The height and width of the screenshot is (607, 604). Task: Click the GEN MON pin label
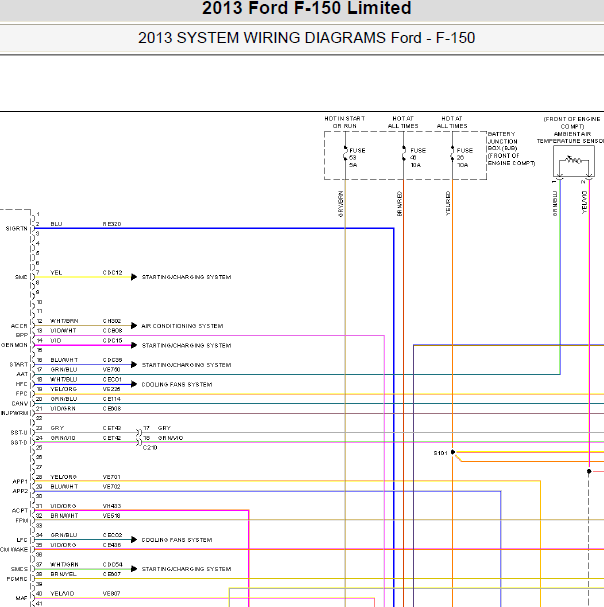click(x=14, y=345)
